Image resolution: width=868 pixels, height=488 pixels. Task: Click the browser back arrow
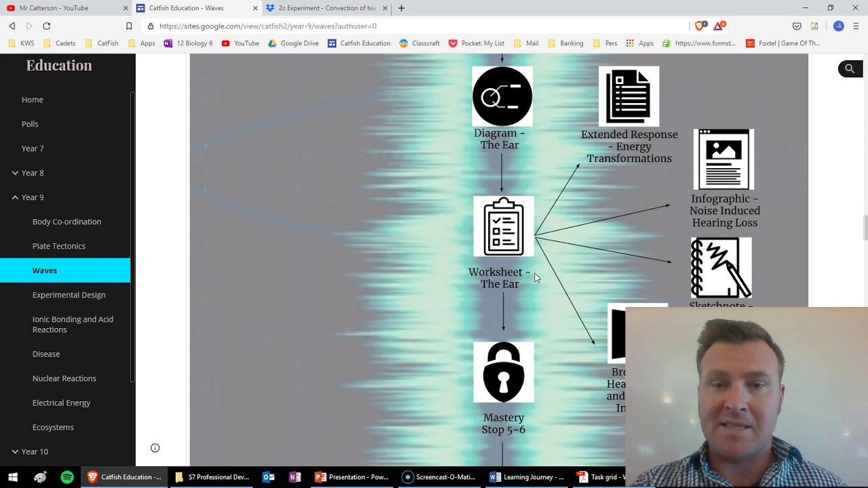tap(12, 26)
